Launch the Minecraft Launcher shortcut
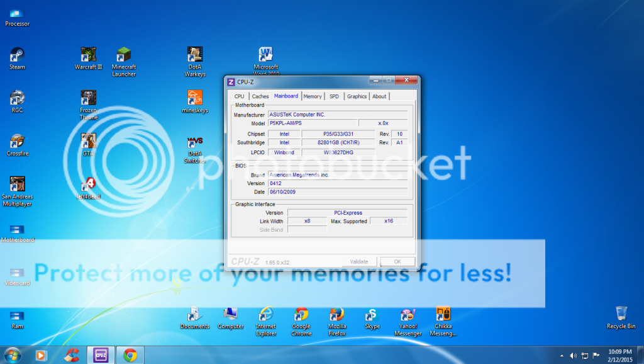Screen dimensions: 644x364 coord(124,55)
